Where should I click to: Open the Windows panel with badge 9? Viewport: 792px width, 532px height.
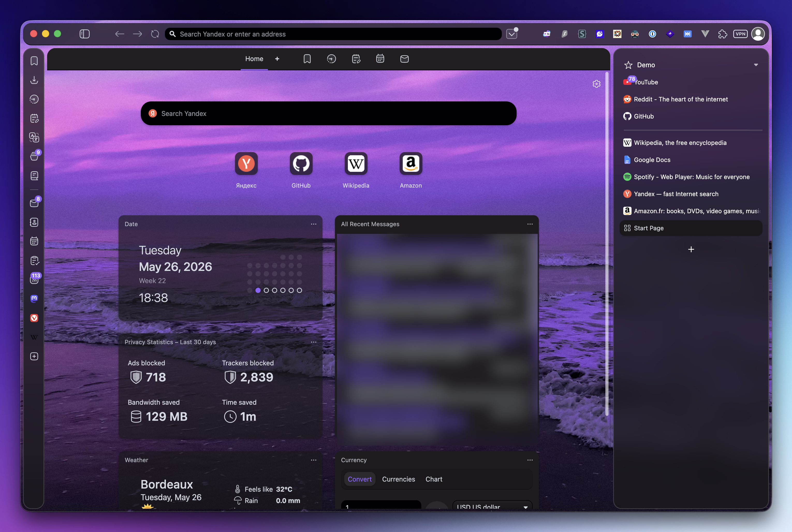pos(34,156)
